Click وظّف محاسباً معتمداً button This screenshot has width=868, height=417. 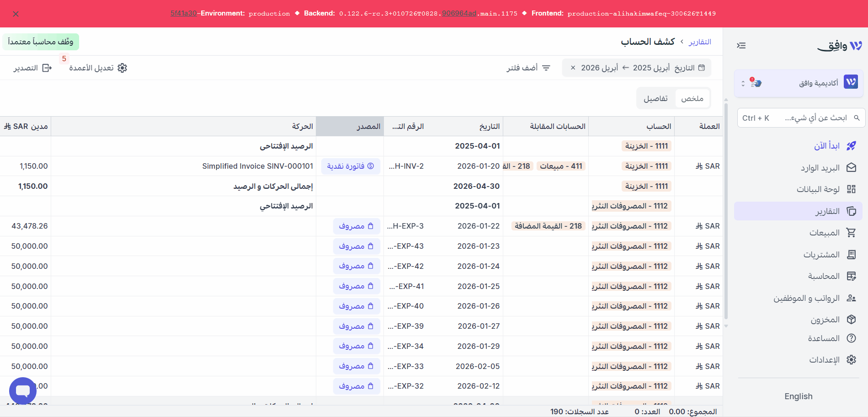(x=41, y=42)
